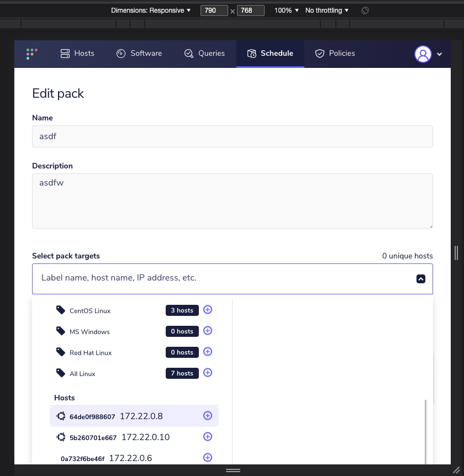
Task: Click IP address 172.22.0.6
Action: pyautogui.click(x=130, y=458)
